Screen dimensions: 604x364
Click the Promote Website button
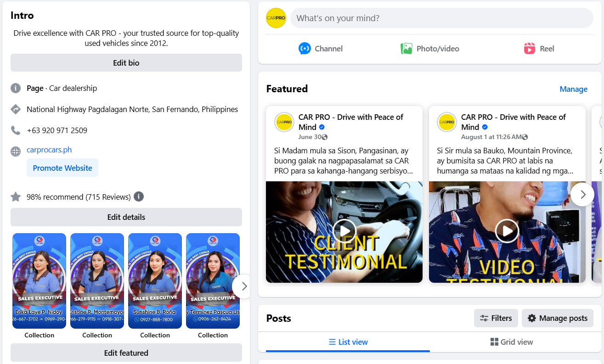point(62,168)
